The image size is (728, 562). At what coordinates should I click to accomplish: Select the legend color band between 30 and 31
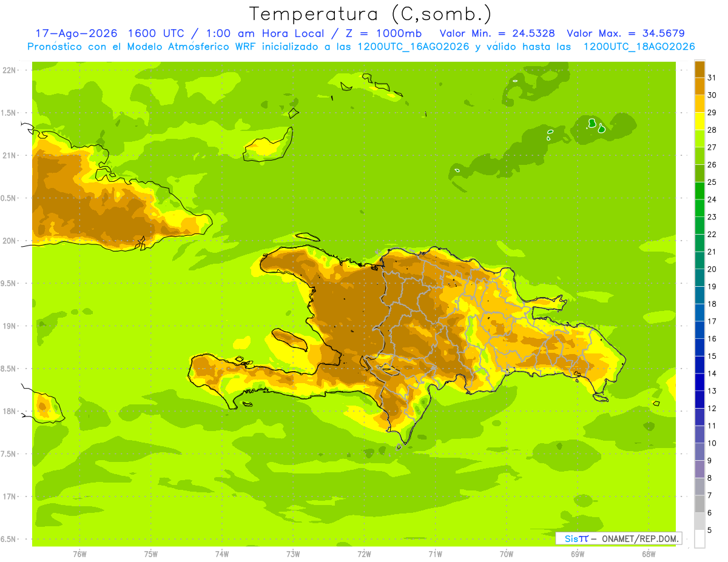699,86
